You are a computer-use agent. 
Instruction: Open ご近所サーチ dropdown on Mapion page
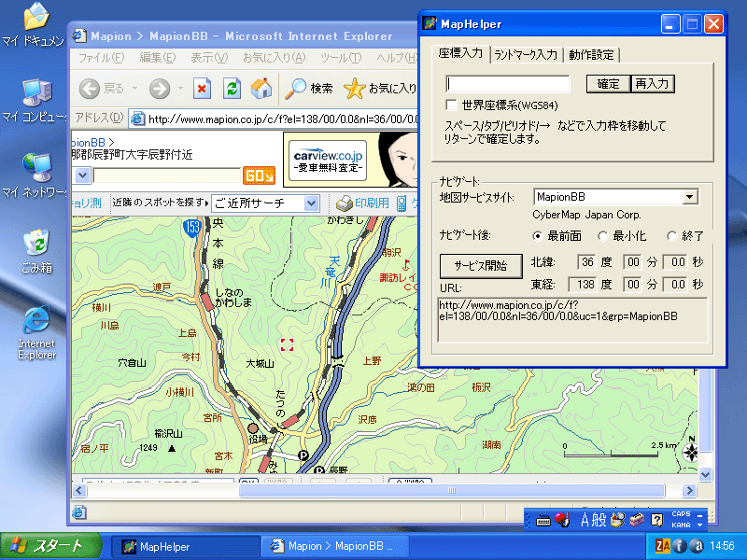(311, 203)
